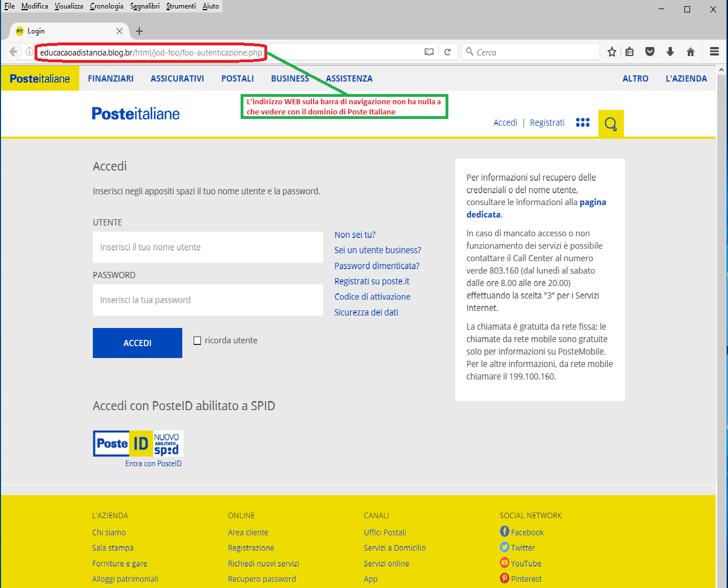
Task: Click the URL address bar
Action: tap(229, 52)
